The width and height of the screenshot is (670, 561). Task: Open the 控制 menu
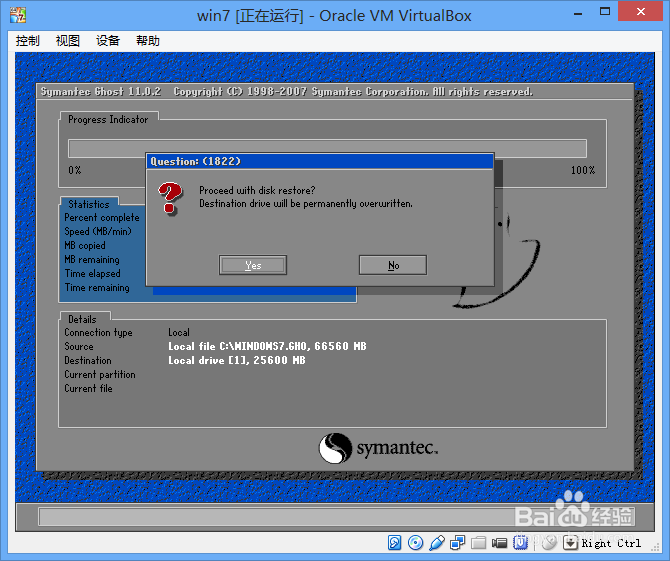coord(27,41)
